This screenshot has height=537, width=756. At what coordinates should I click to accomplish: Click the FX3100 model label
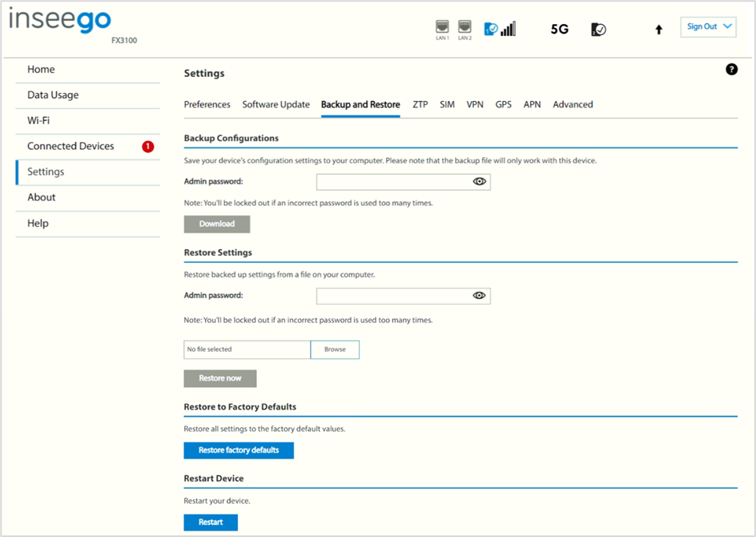[124, 41]
